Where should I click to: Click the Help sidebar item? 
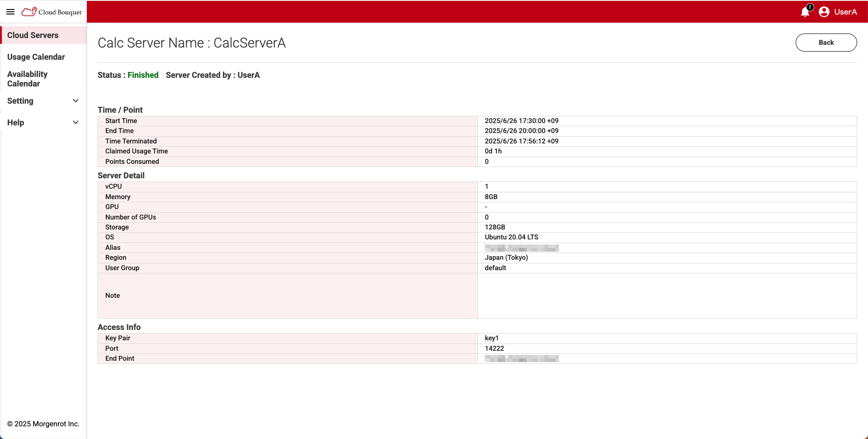16,123
